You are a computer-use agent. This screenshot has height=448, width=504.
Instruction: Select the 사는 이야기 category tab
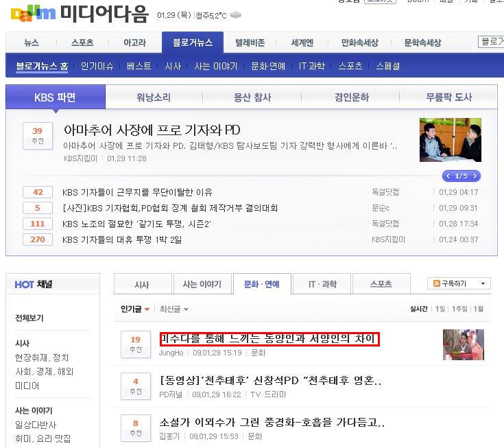[202, 284]
